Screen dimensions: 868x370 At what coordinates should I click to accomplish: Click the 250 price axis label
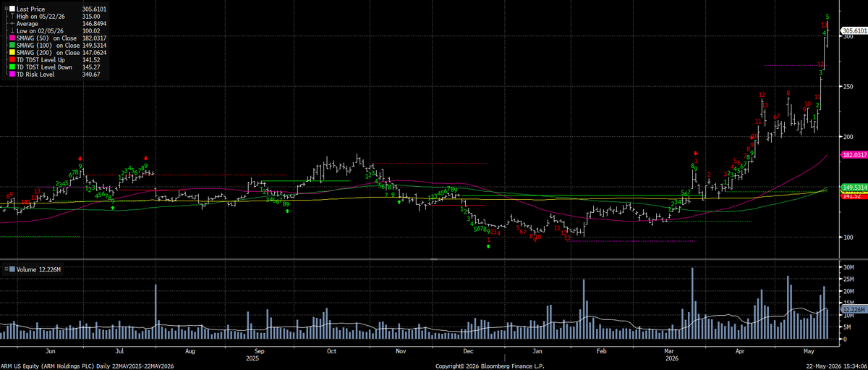pos(848,86)
